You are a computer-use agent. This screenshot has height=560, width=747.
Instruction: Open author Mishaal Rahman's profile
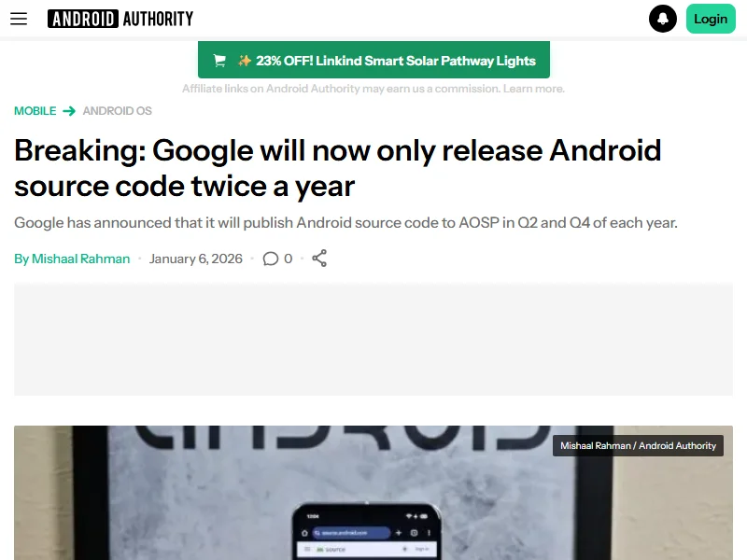pos(80,259)
